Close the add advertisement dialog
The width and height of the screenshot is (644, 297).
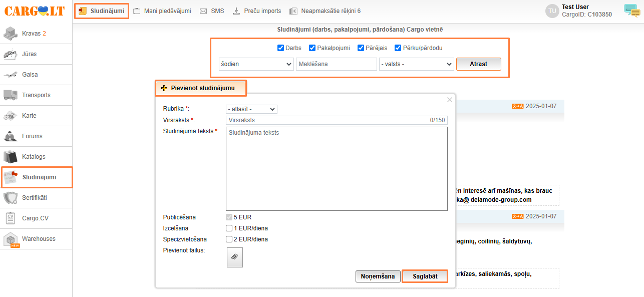[x=449, y=100]
